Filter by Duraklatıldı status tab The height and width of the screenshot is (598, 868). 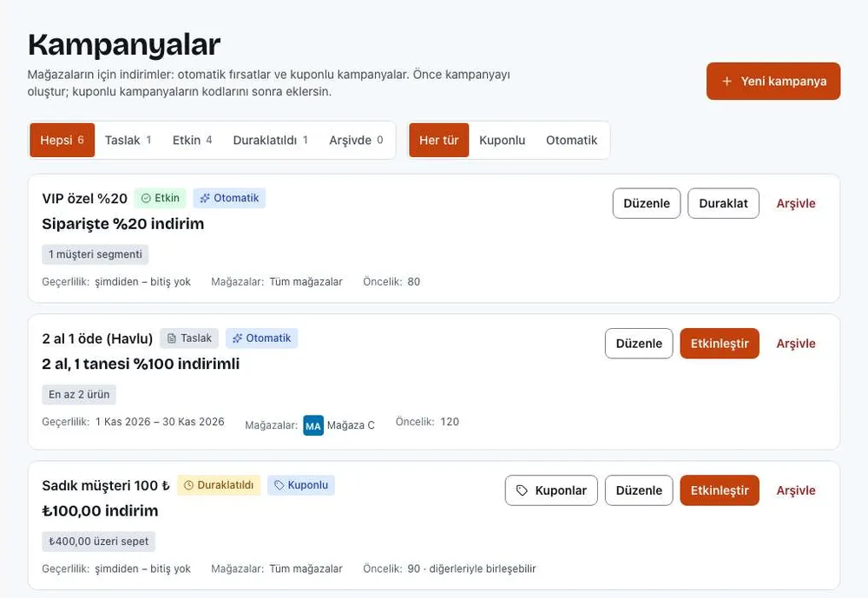pyautogui.click(x=270, y=140)
